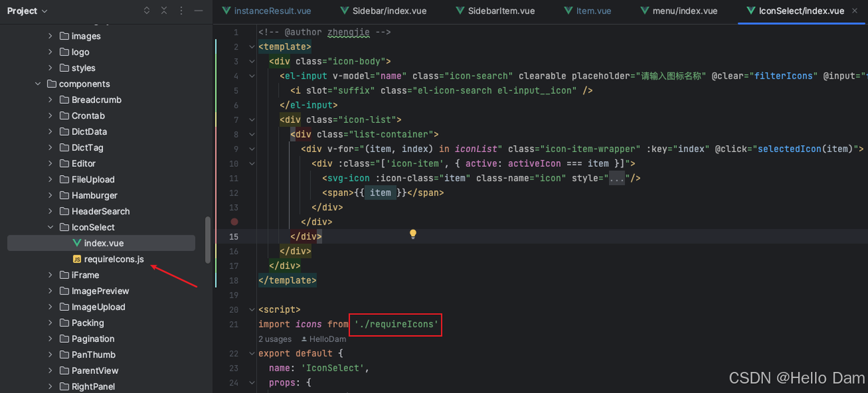The image size is (868, 393).
Task: Select the DictTag folder row
Action: click(101, 148)
